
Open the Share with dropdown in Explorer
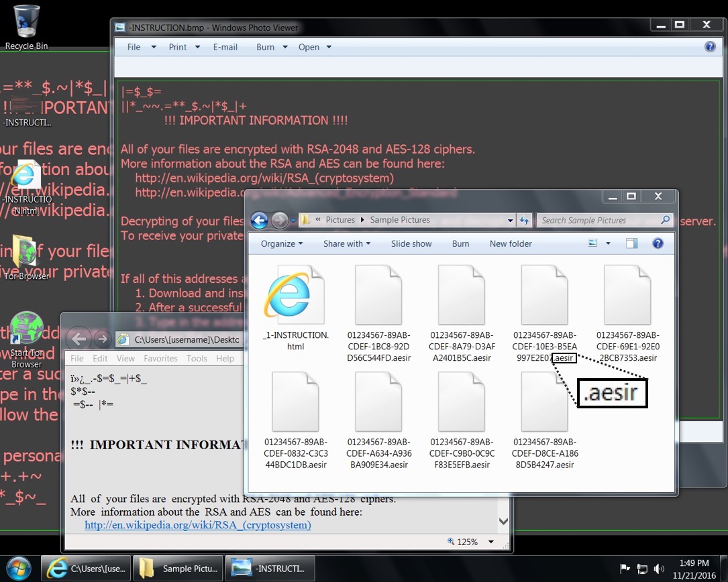347,243
